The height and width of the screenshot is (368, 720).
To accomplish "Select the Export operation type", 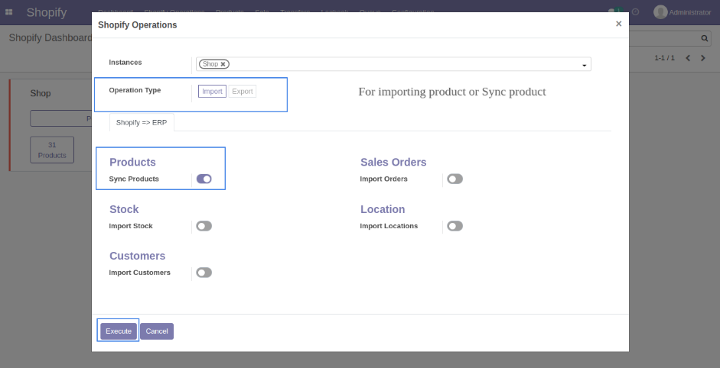I will coord(242,91).
